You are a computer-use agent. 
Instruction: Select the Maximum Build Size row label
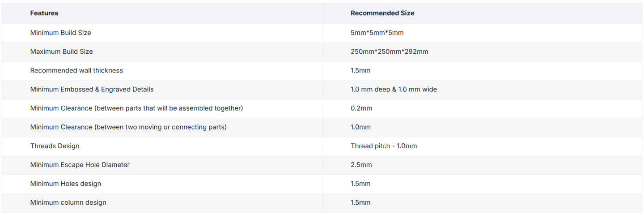(62, 52)
